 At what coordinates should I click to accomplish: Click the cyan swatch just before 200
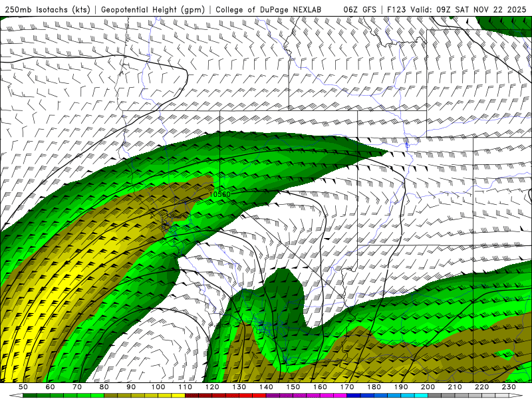pyautogui.click(x=421, y=396)
